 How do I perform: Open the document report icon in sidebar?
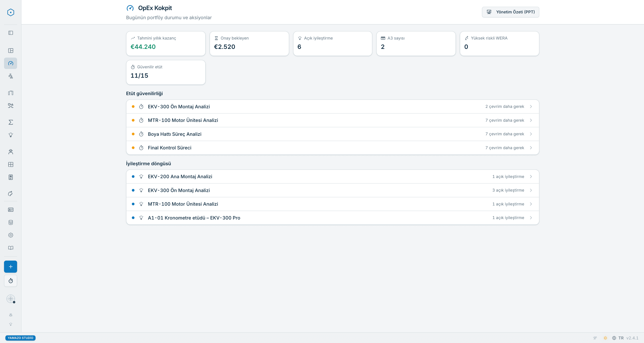point(11,177)
